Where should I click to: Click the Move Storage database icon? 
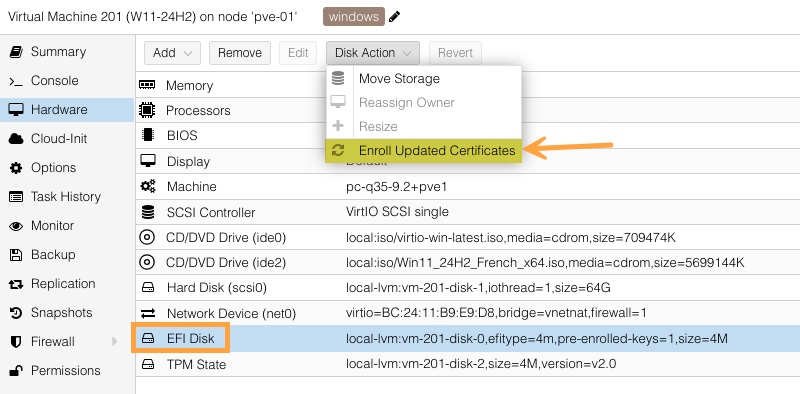338,78
